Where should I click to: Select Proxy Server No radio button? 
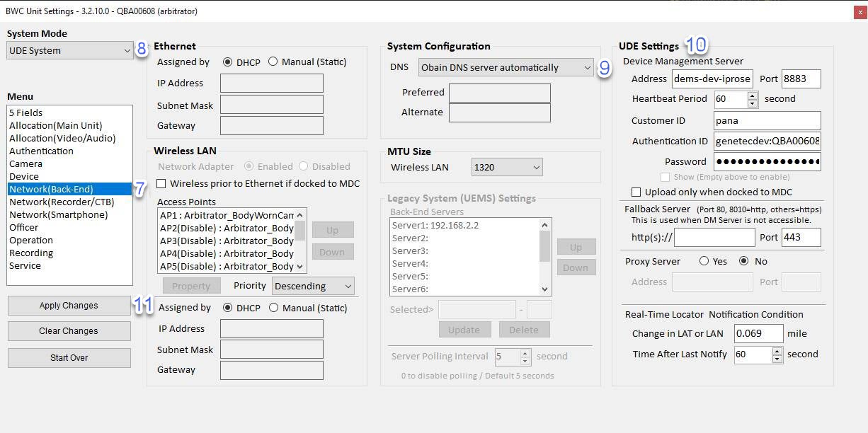(743, 261)
